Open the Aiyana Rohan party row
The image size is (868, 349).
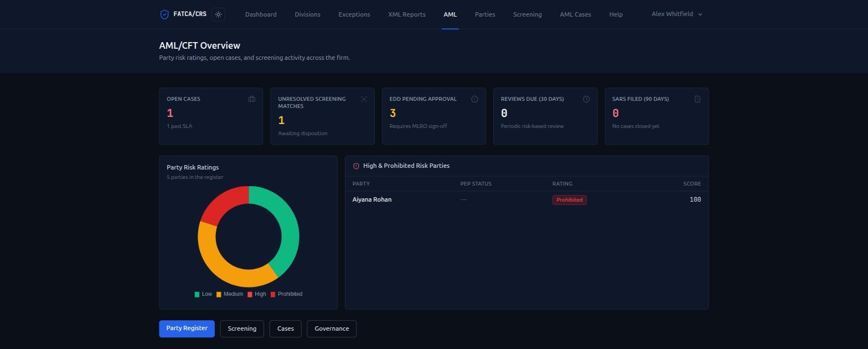526,200
